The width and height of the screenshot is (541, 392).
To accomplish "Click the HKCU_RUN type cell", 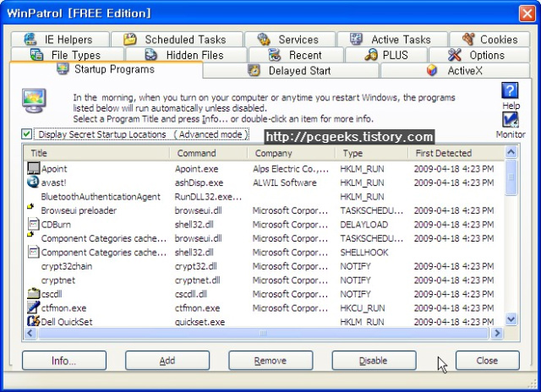I will tap(363, 308).
